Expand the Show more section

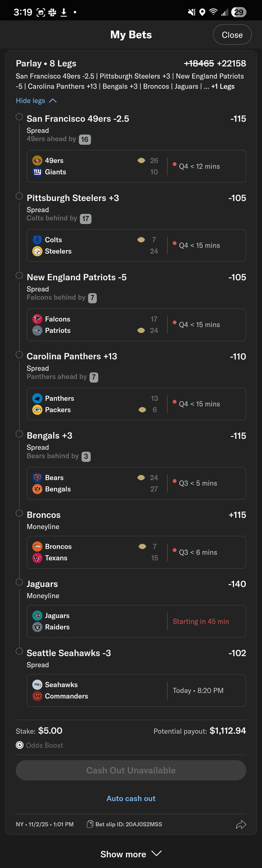[x=131, y=854]
